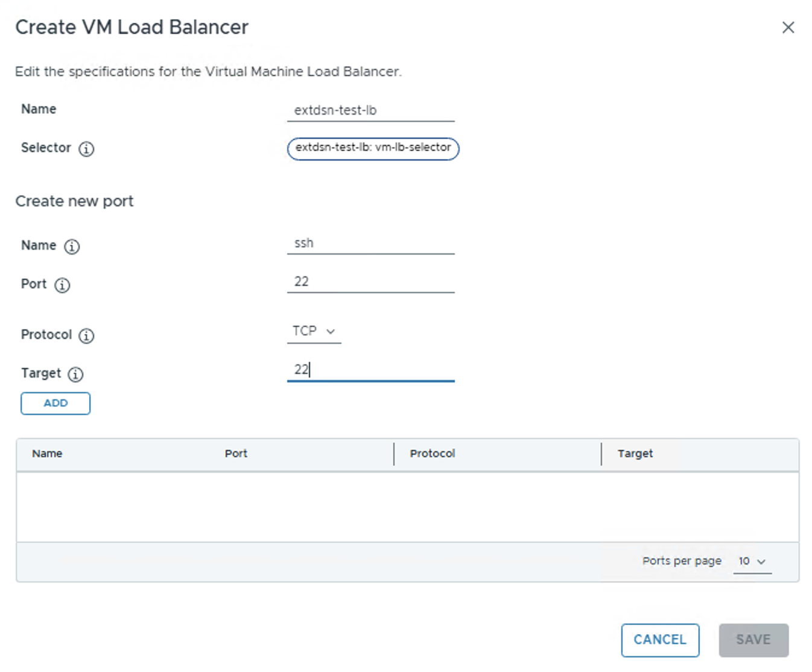This screenshot has height=672, width=812.
Task: Click the port name field containing ssh
Action: tap(370, 244)
